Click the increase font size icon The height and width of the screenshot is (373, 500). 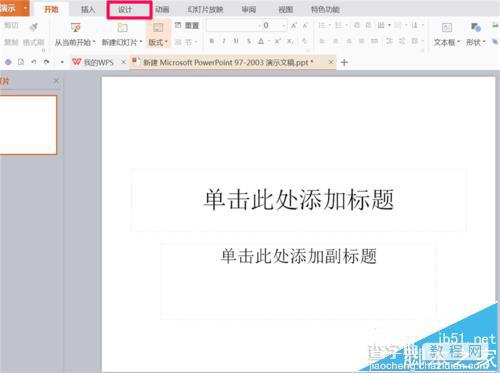[294, 26]
